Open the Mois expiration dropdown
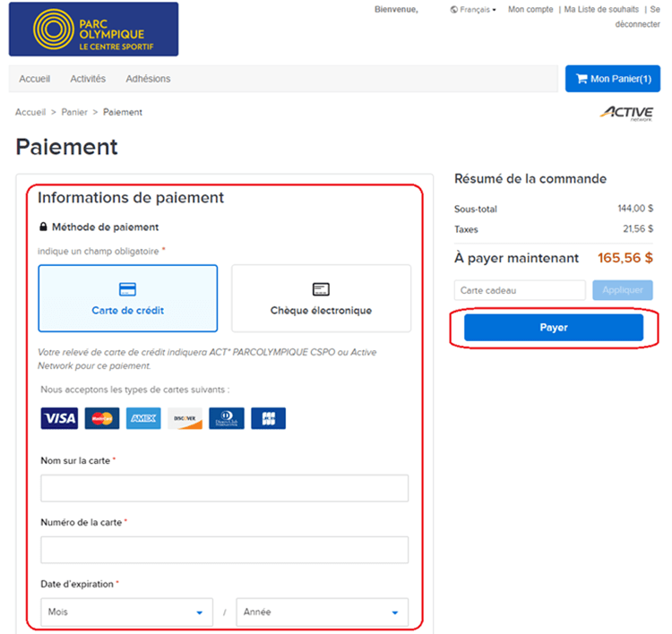672x634 pixels. 126,613
